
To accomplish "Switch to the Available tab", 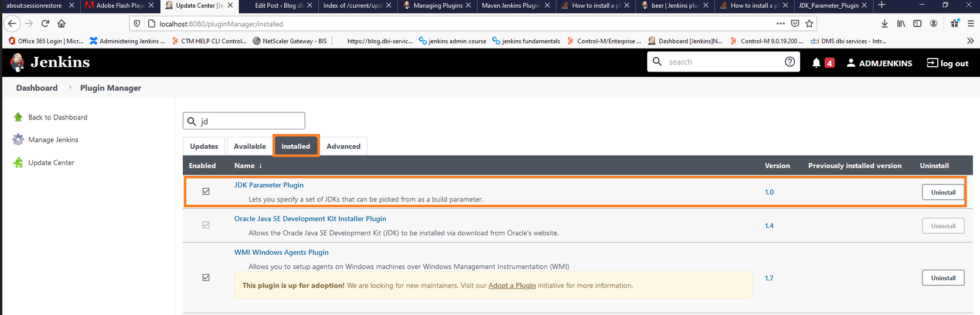I will click(x=250, y=146).
